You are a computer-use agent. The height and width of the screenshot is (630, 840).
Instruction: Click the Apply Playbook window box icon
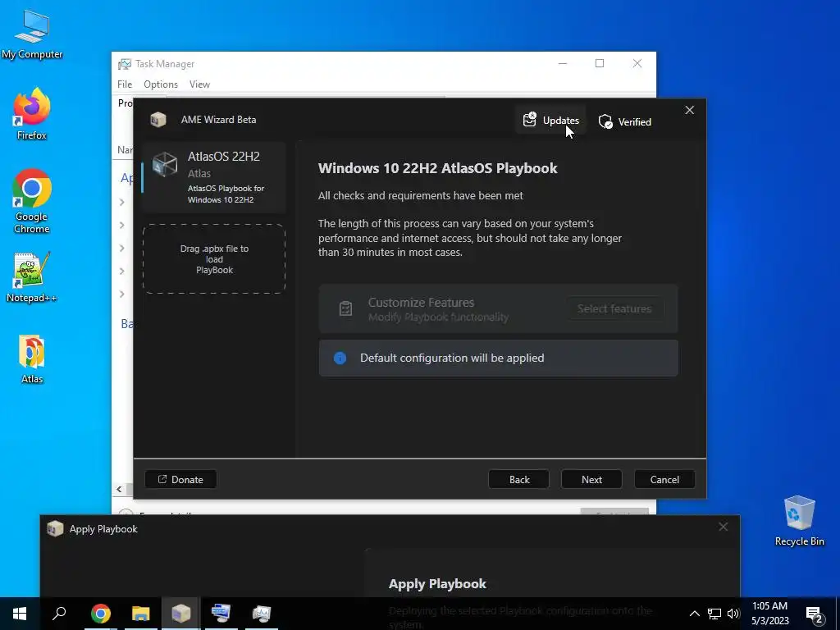[55, 529]
